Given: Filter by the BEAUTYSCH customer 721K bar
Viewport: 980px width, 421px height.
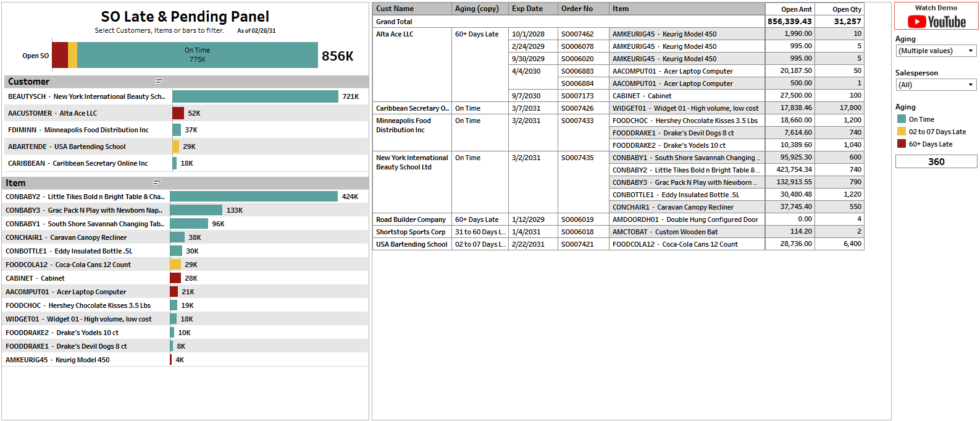Looking at the screenshot, I should [x=255, y=96].
